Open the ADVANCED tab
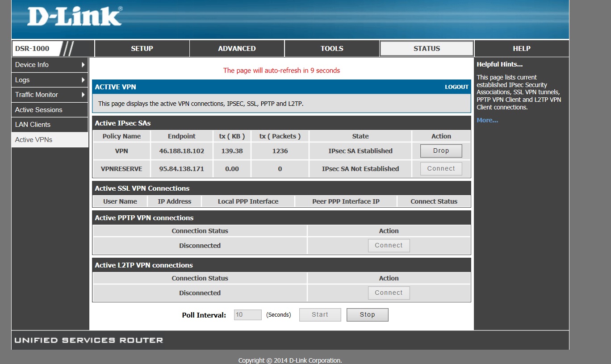The image size is (611, 364). [237, 49]
